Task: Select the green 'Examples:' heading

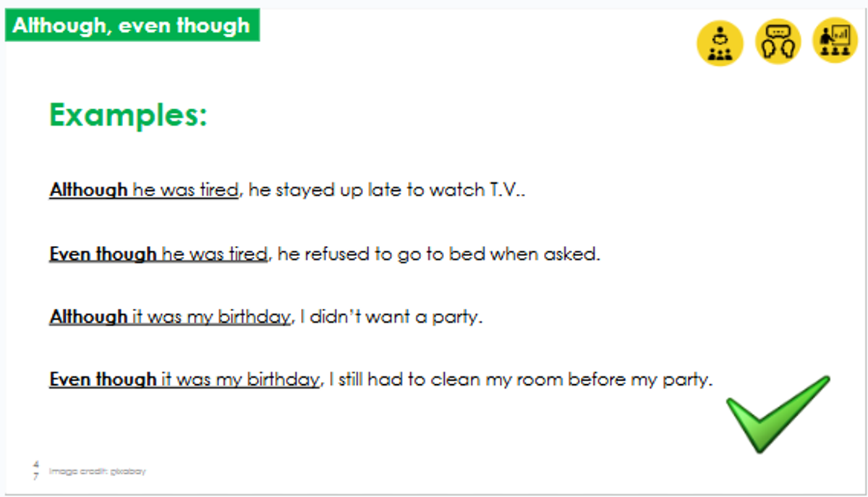Action: (128, 115)
